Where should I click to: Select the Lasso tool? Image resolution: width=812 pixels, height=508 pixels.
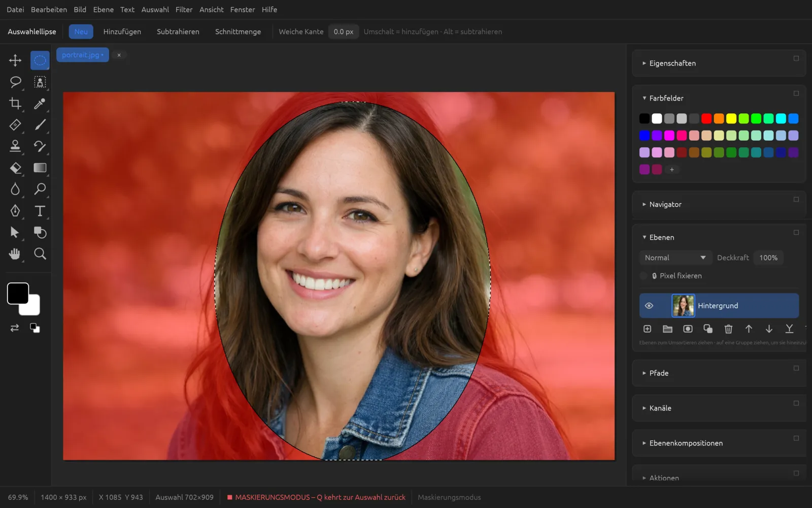(15, 82)
